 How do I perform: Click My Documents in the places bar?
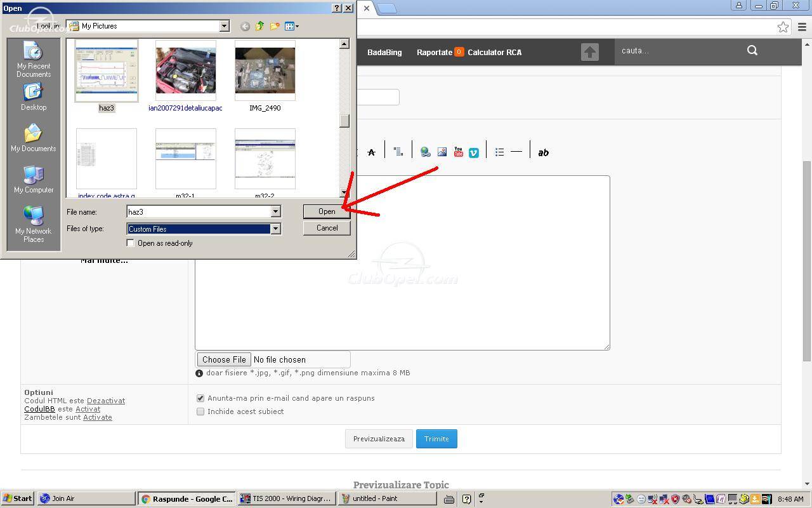coord(34,138)
